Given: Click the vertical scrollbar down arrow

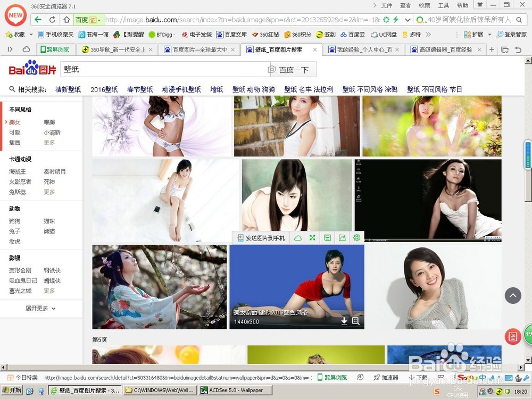Looking at the screenshot, I should pos(528,360).
